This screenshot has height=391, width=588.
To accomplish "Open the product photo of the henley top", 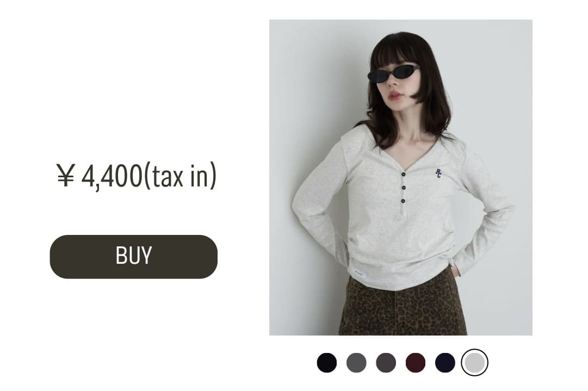I will point(400,177).
